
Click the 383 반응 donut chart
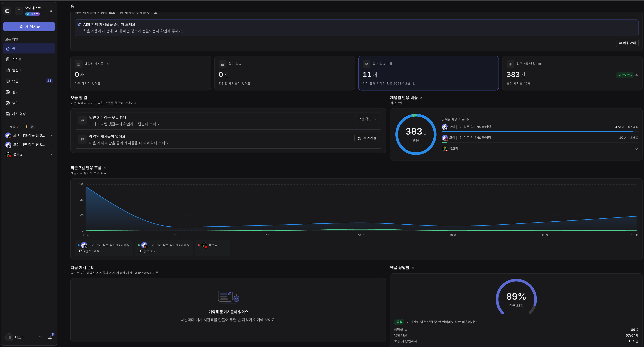416,134
